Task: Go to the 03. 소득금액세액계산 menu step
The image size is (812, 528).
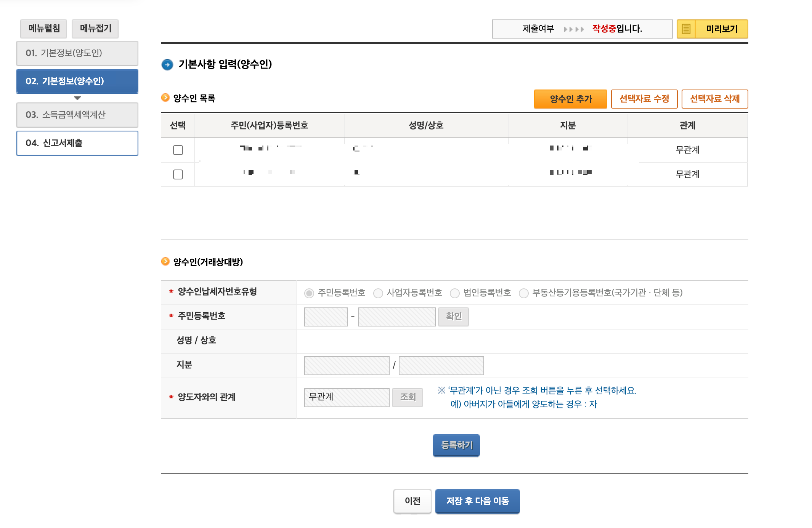Action: point(77,115)
